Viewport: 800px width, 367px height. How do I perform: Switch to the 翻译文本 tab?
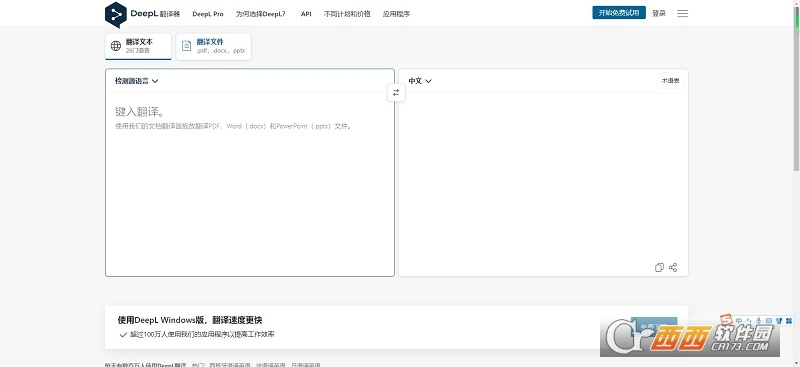coord(138,46)
